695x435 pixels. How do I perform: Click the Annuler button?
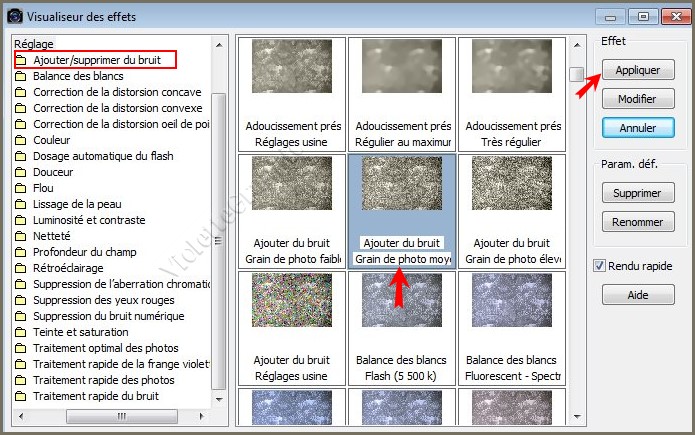click(637, 128)
